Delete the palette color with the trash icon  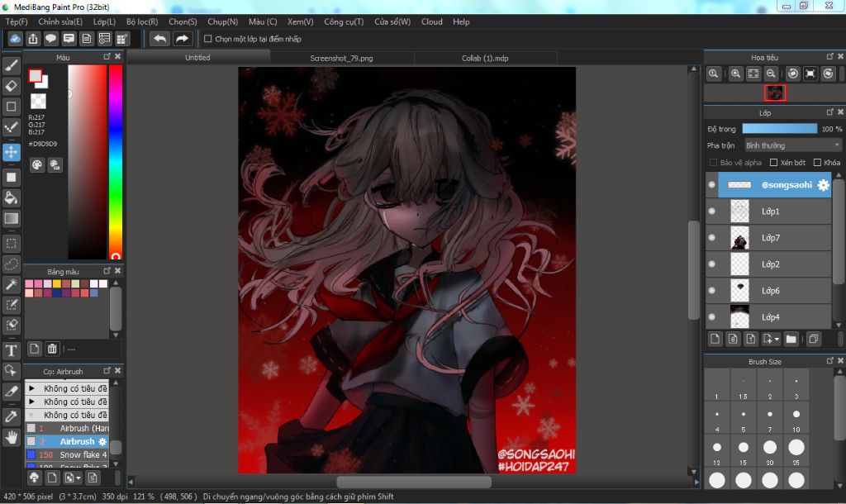coord(52,349)
